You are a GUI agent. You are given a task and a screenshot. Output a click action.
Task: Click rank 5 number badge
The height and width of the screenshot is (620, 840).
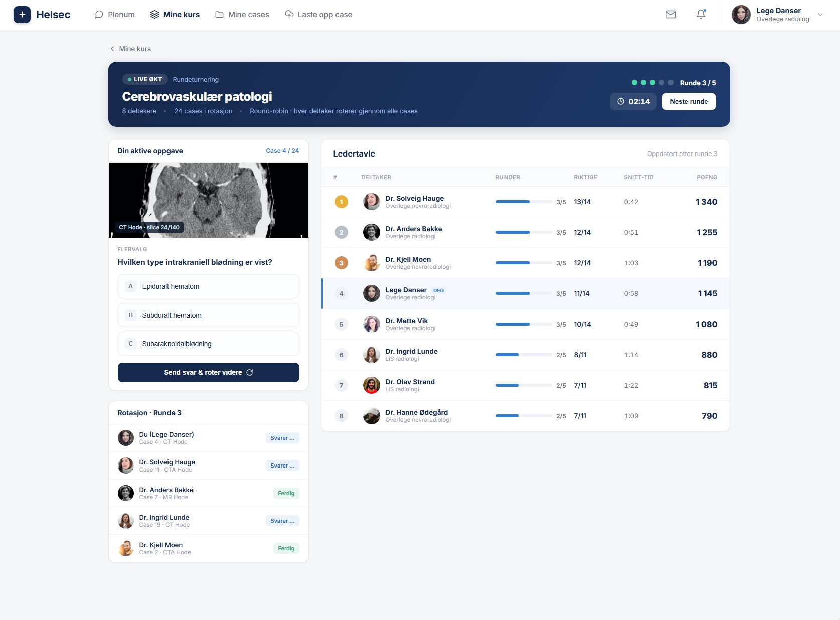(x=342, y=324)
